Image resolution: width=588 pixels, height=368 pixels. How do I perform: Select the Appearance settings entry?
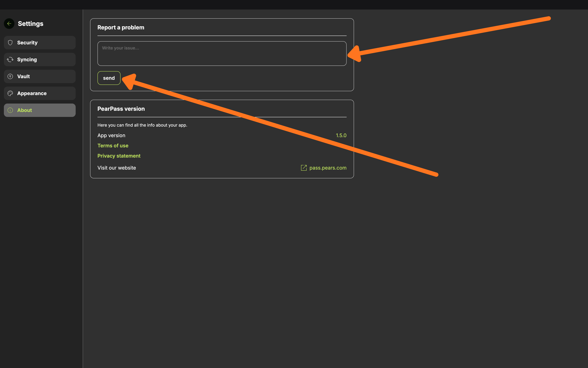coord(40,93)
